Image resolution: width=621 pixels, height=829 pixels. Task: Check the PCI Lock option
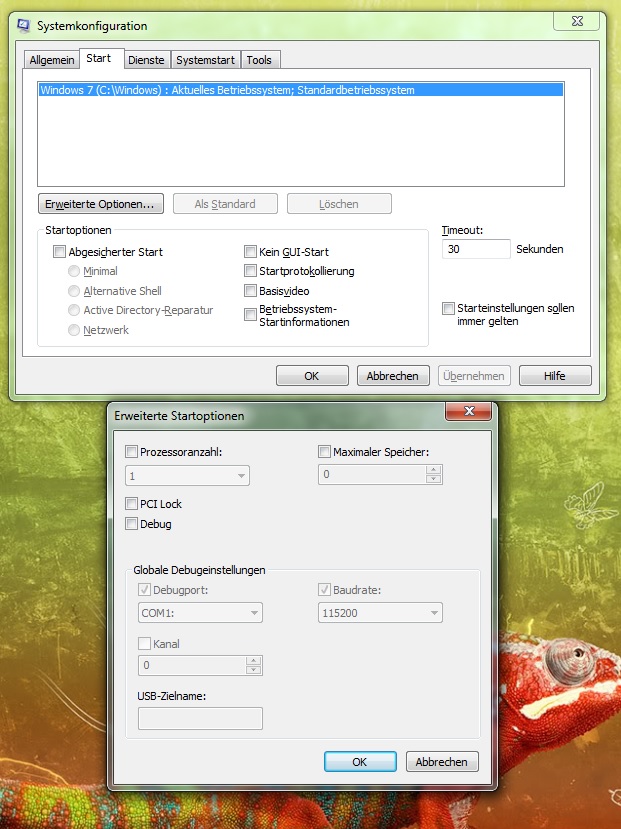pyautogui.click(x=131, y=503)
